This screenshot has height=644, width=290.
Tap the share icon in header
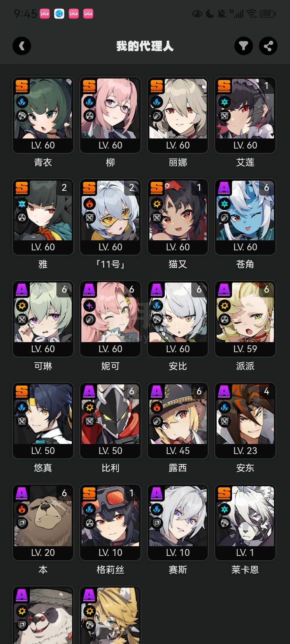[x=268, y=46]
